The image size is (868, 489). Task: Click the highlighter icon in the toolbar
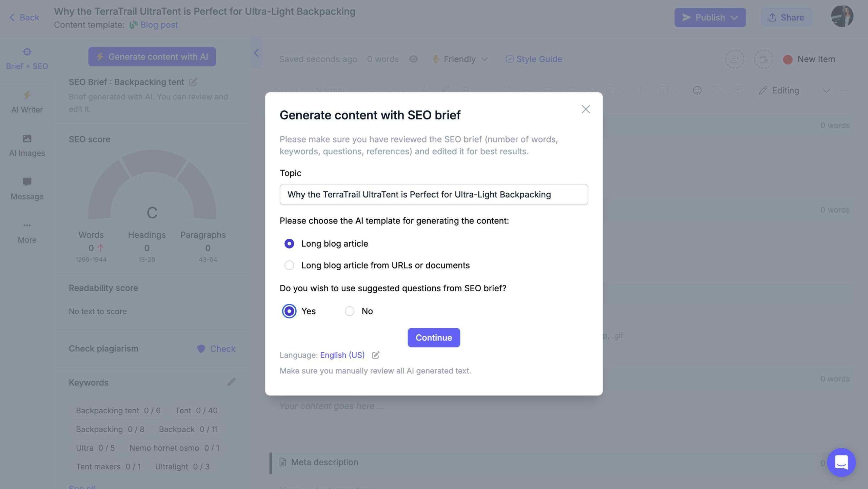pyautogui.click(x=445, y=90)
